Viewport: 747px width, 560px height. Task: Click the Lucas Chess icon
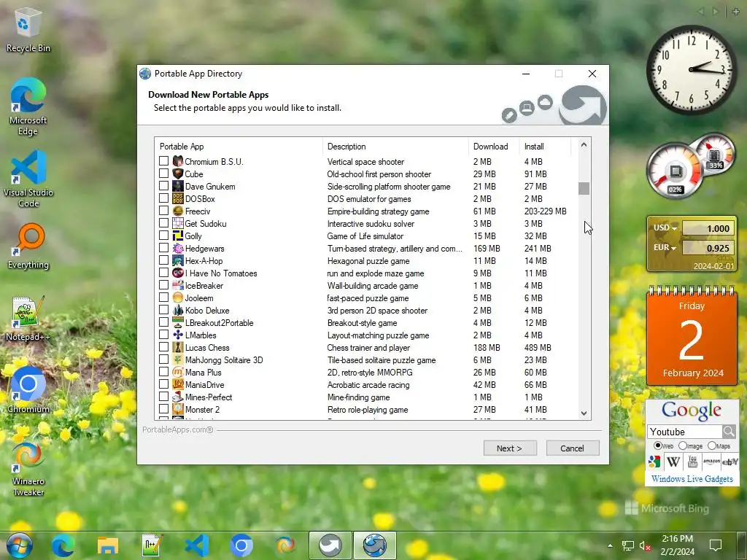pyautogui.click(x=178, y=347)
